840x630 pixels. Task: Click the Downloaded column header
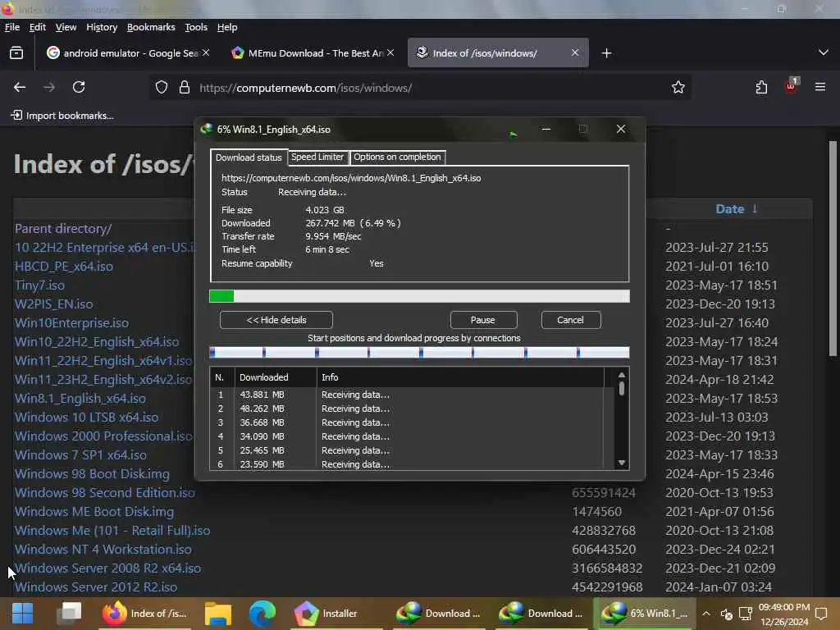pyautogui.click(x=276, y=377)
